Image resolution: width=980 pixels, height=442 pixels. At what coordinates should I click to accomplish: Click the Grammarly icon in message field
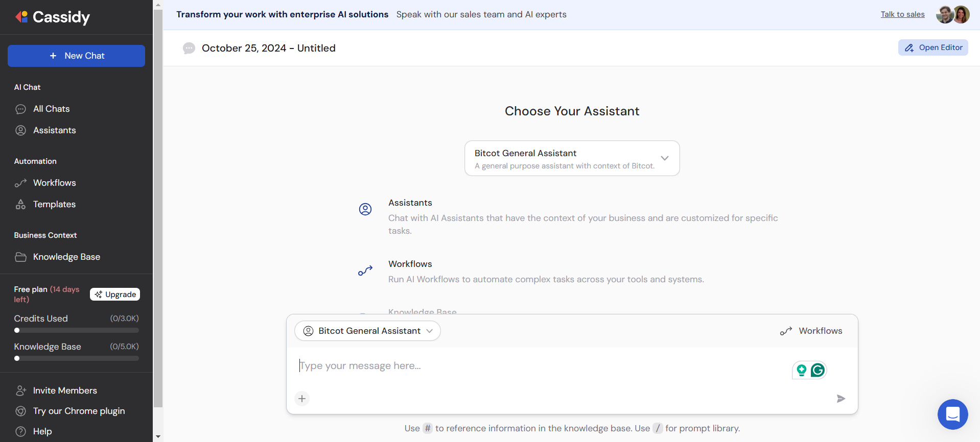(818, 370)
